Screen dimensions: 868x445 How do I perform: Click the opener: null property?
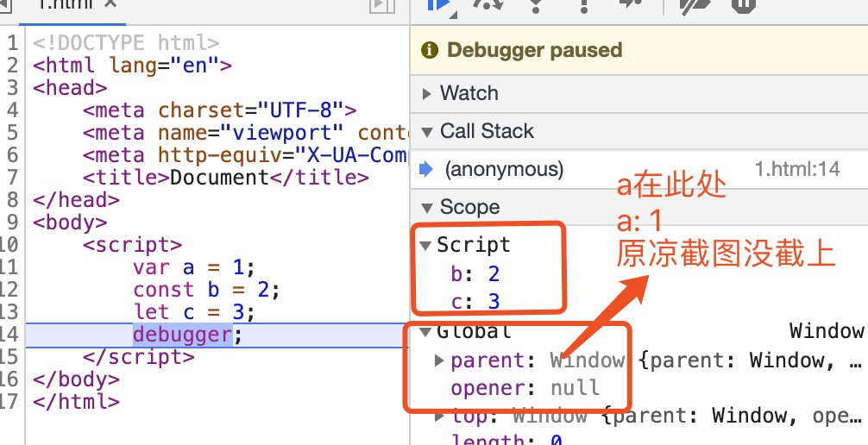tap(525, 388)
